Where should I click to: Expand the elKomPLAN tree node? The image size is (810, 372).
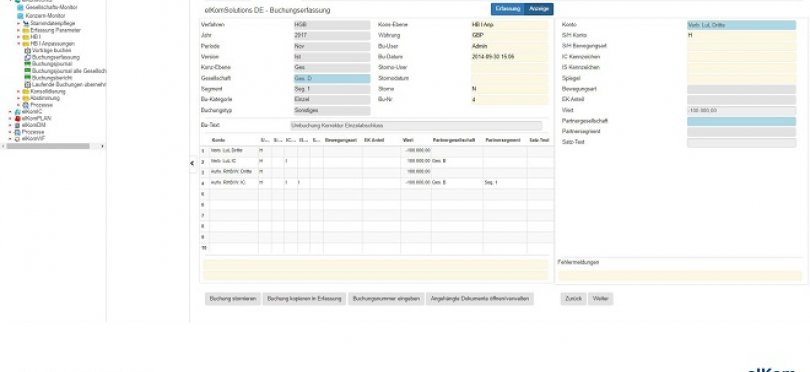coord(10,118)
